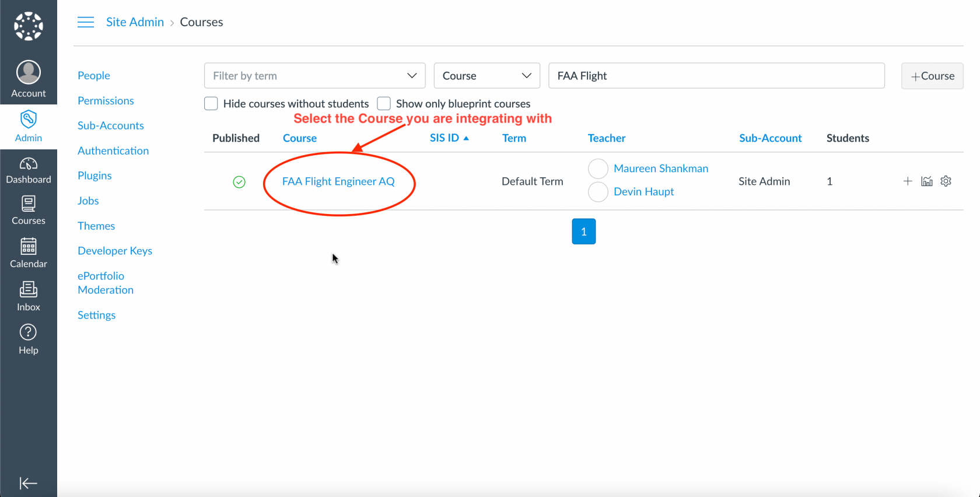The height and width of the screenshot is (497, 980).
Task: Open Permissions in admin menu
Action: [x=106, y=100]
